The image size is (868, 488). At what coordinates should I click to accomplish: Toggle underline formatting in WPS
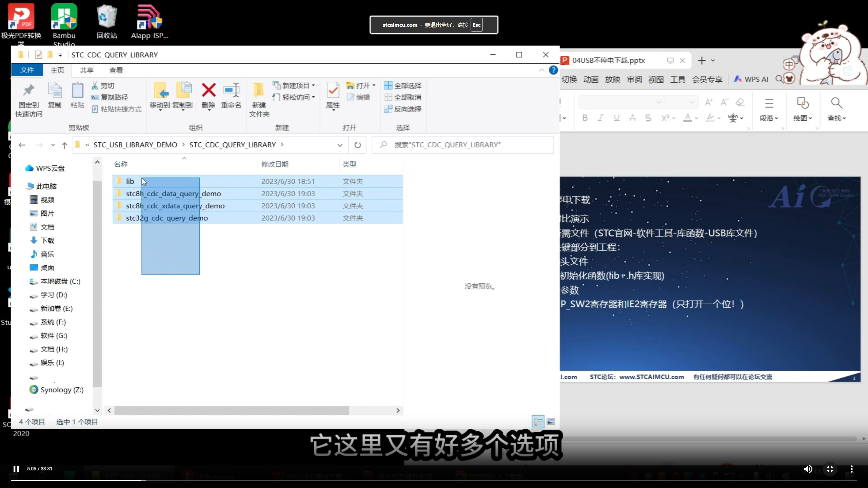coord(616,118)
